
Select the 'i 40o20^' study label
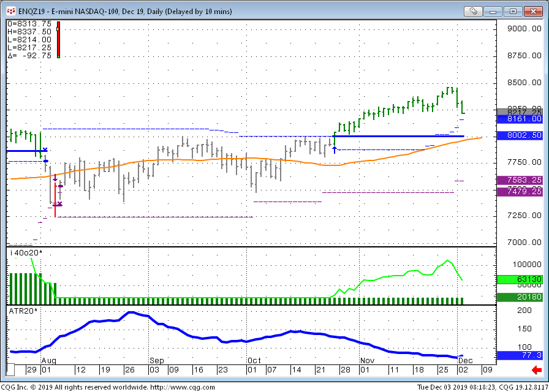coord(26,253)
